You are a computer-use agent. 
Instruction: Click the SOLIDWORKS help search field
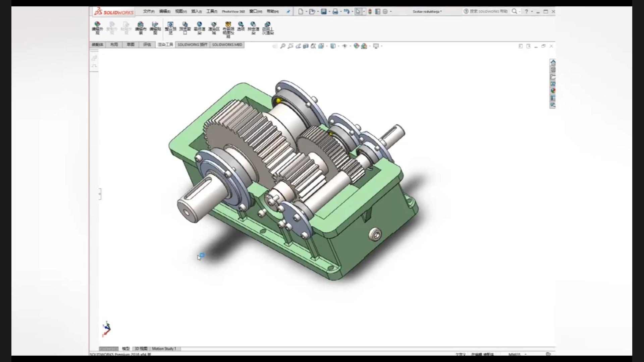tap(488, 11)
